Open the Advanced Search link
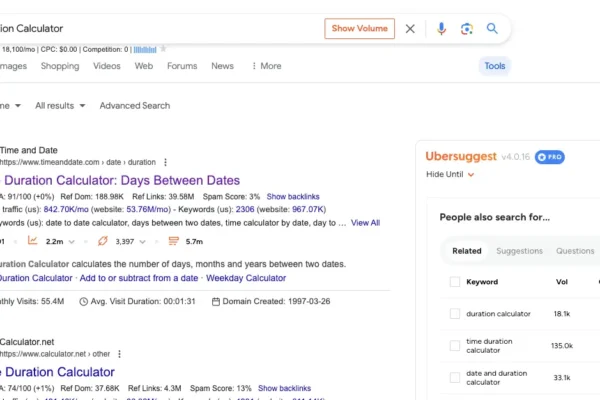600x400 pixels. tap(135, 106)
